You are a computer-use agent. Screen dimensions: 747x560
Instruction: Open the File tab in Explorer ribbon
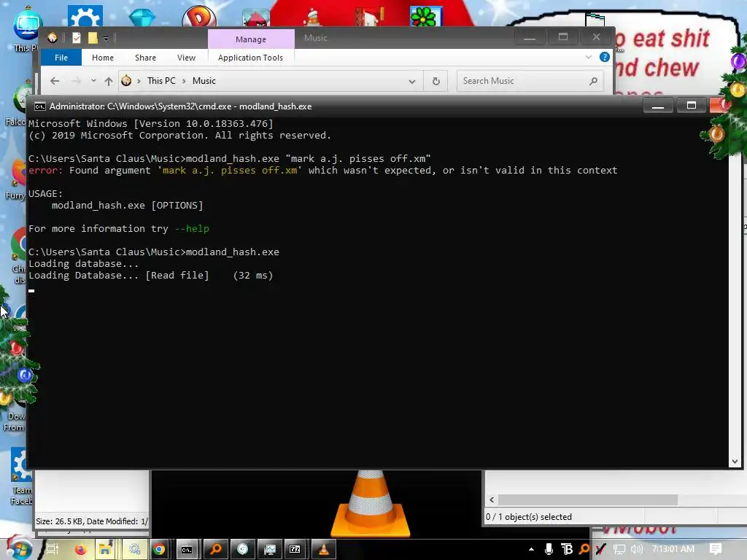61,58
